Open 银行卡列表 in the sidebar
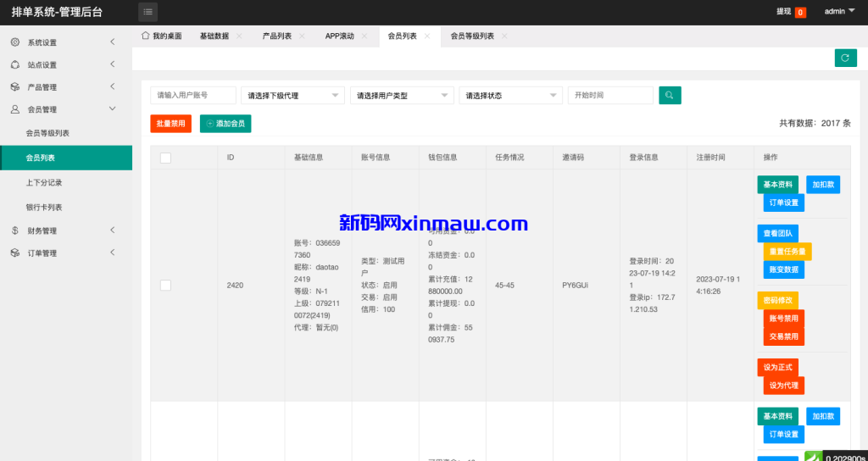Image resolution: width=868 pixels, height=461 pixels. 66,208
